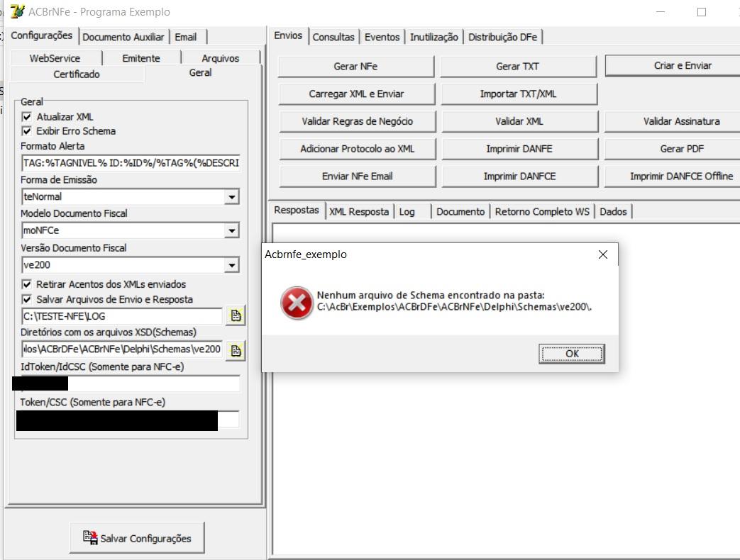Image resolution: width=740 pixels, height=560 pixels.
Task: Open the Documento Auxiliar tab
Action: (x=123, y=38)
